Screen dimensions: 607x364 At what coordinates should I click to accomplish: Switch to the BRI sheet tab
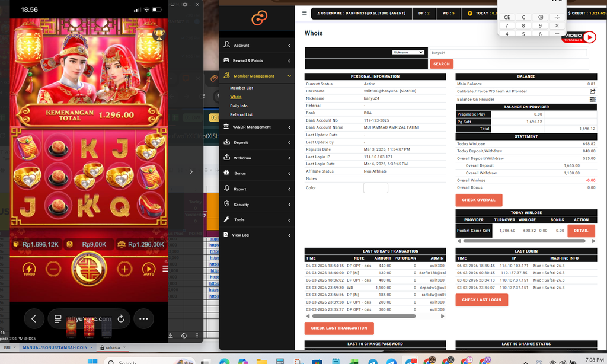point(10,347)
